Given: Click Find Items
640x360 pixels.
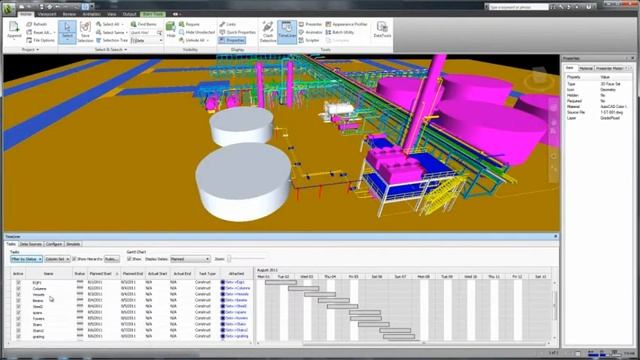Looking at the screenshot, I should coord(143,24).
